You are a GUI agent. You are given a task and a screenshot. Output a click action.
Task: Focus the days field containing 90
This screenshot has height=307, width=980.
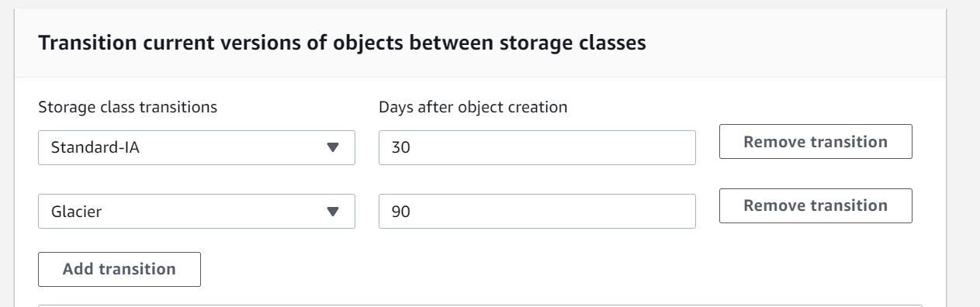point(537,211)
